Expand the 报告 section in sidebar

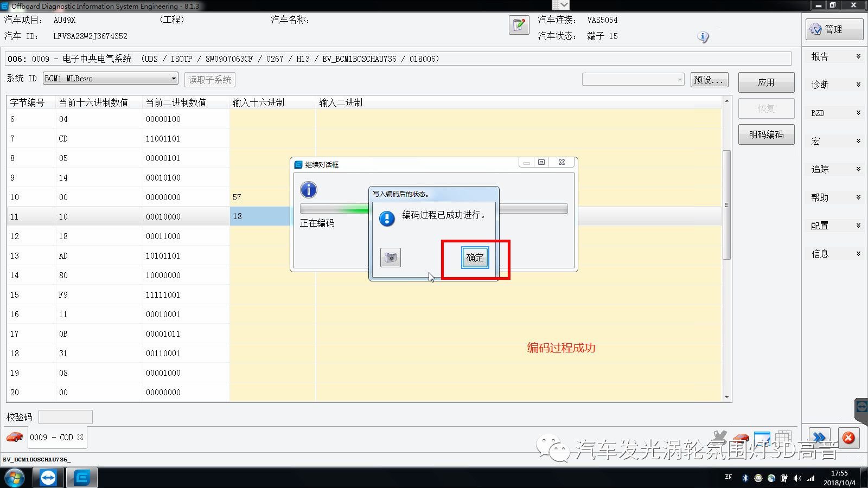(835, 56)
